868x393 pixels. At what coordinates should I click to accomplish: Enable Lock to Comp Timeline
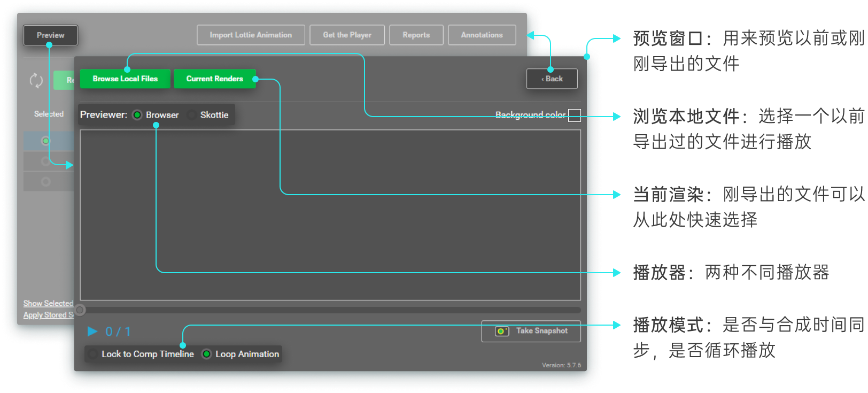pos(93,354)
